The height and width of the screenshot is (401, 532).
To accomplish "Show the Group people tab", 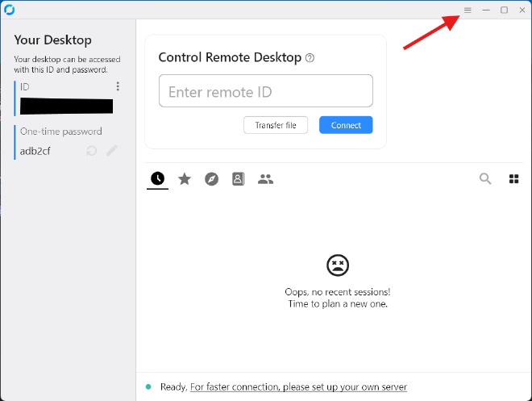I will click(265, 178).
